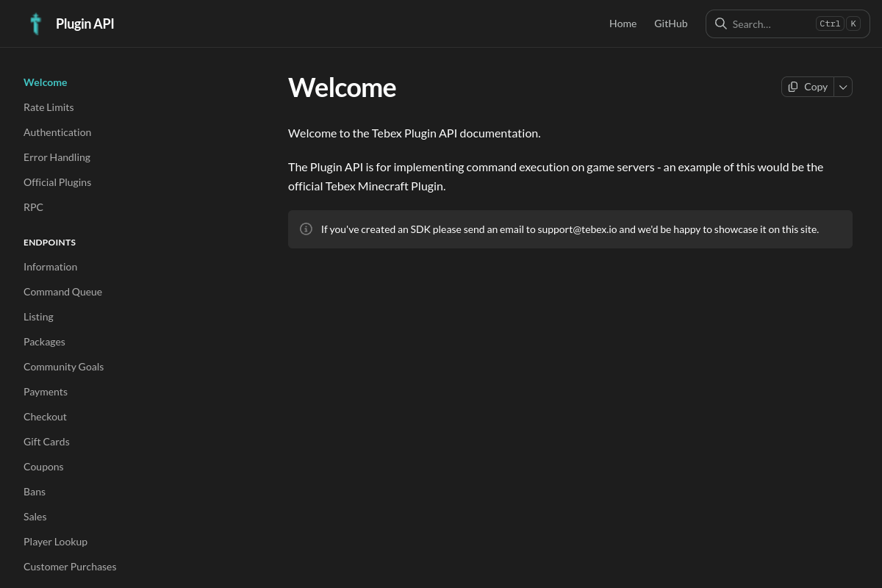Click the copy page icon
The width and height of the screenshot is (882, 588).
[x=793, y=87]
